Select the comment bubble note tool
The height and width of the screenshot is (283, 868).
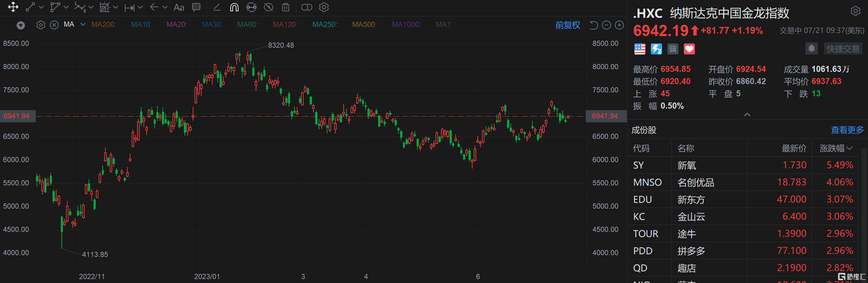click(x=196, y=7)
